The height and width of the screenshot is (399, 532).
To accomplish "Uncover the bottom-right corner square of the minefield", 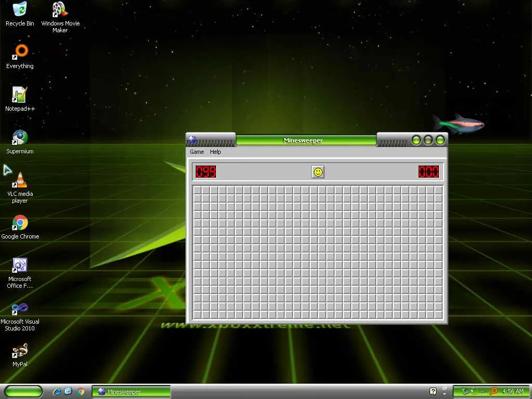I will coord(438,315).
